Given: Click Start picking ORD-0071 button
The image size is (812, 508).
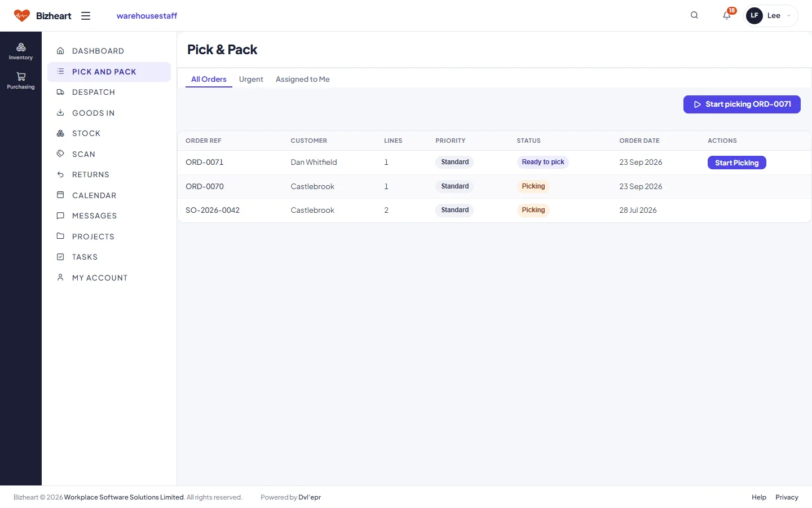Looking at the screenshot, I should coord(742,104).
